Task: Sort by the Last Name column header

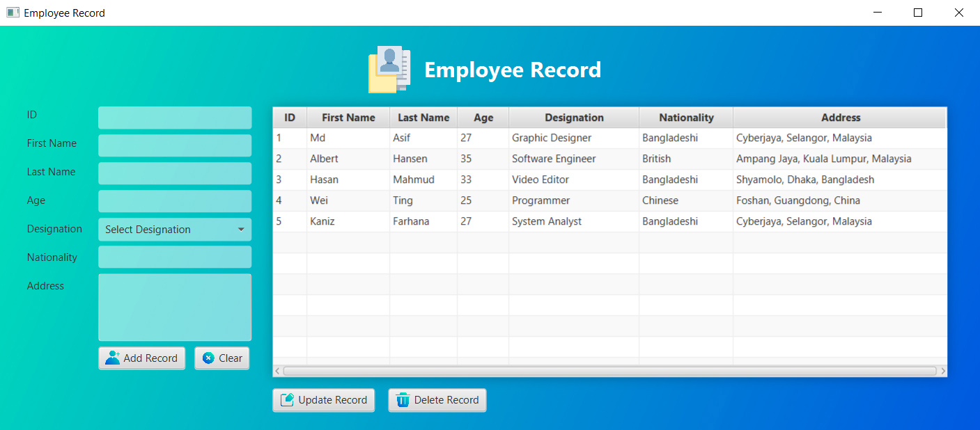Action: click(x=423, y=118)
